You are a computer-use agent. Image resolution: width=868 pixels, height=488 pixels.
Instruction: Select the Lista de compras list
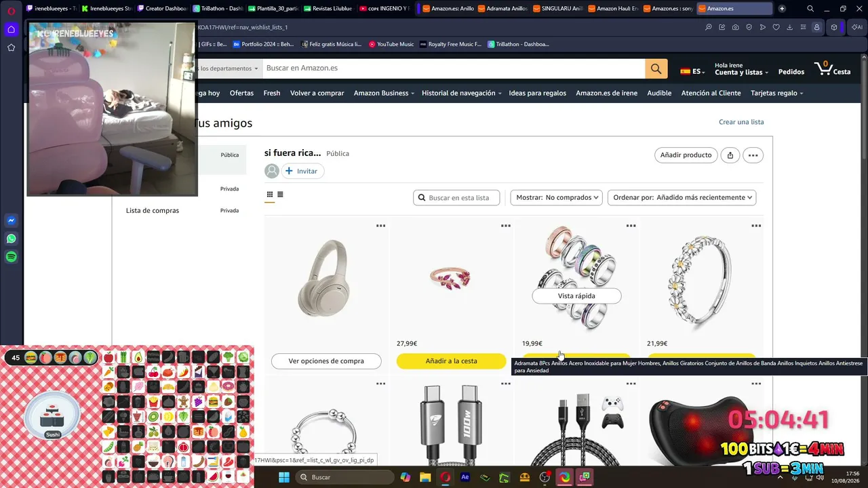tap(152, 211)
